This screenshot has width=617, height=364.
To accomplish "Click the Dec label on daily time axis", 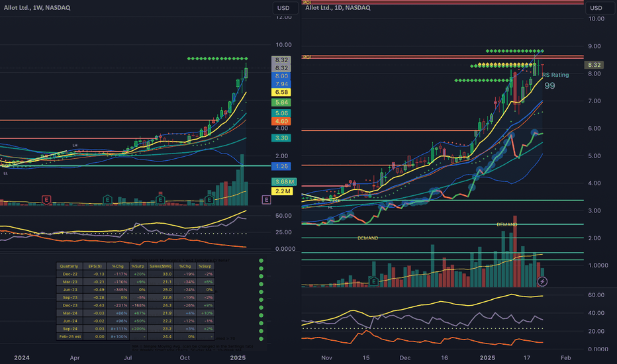I will 405,357.
